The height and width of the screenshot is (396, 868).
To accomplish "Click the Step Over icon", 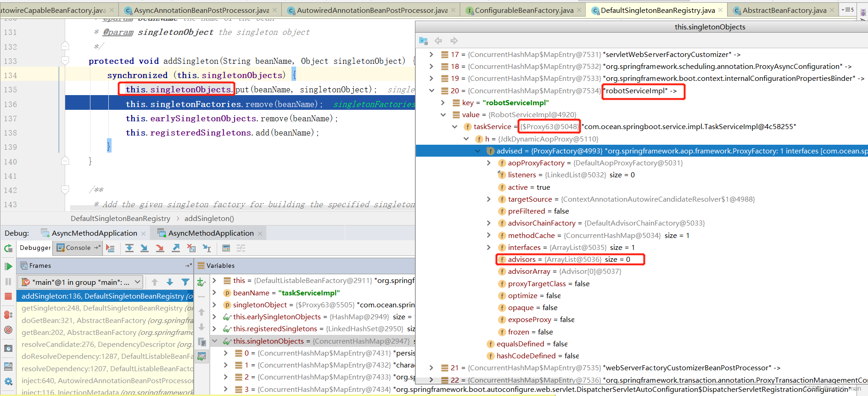I will click(x=129, y=248).
